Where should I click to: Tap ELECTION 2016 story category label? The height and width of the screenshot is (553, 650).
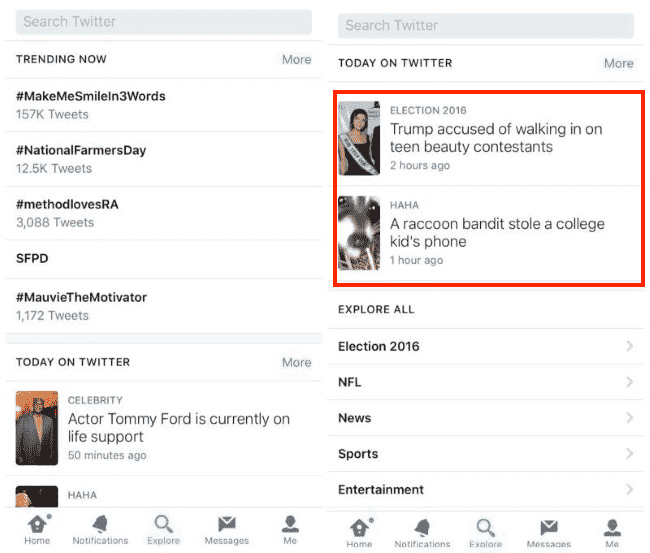[x=428, y=110]
